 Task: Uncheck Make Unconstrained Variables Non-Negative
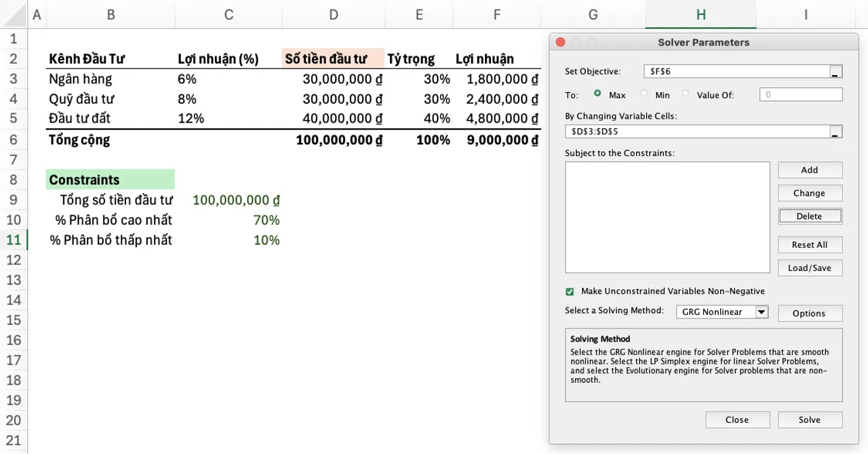pos(570,291)
